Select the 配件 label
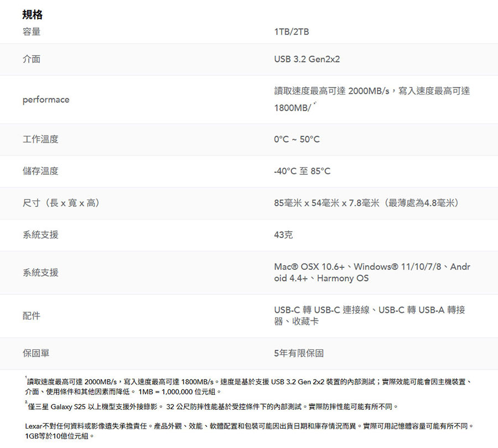Viewport: 498px width, 448px height. (x=32, y=316)
